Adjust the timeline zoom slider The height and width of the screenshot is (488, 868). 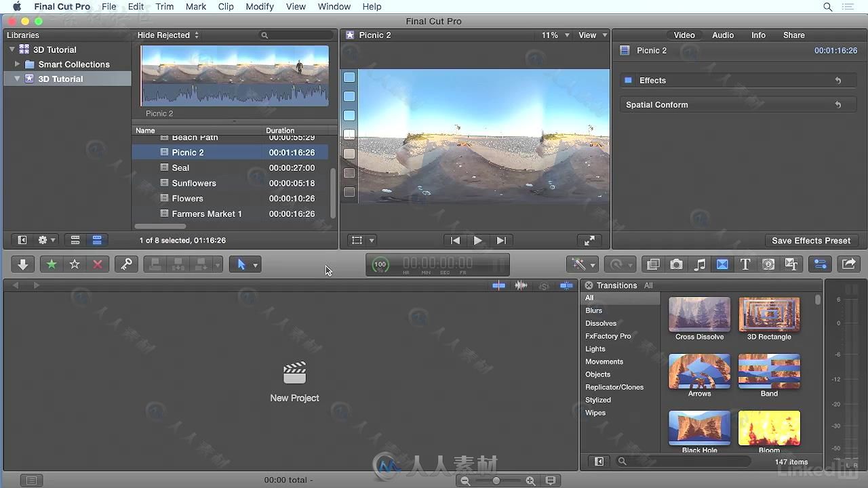[497, 481]
